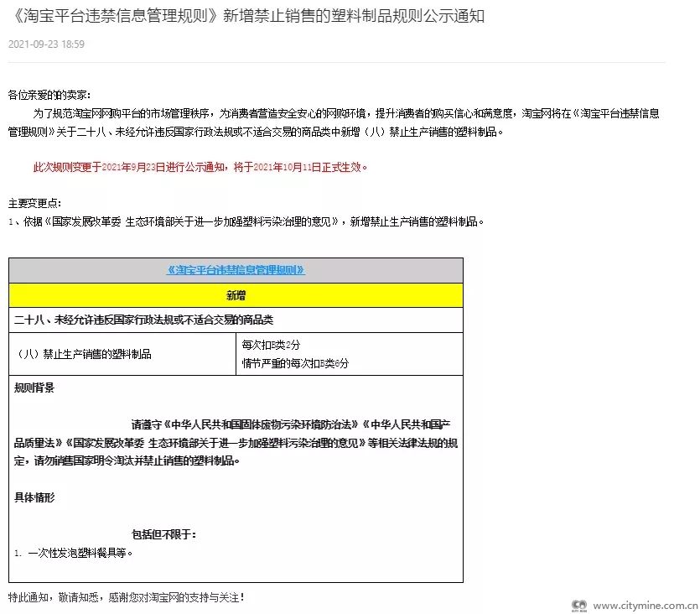Click the 《淘宝平台违禁信息管理规则》 table header link
The width and height of the screenshot is (700, 614).
(x=236, y=270)
